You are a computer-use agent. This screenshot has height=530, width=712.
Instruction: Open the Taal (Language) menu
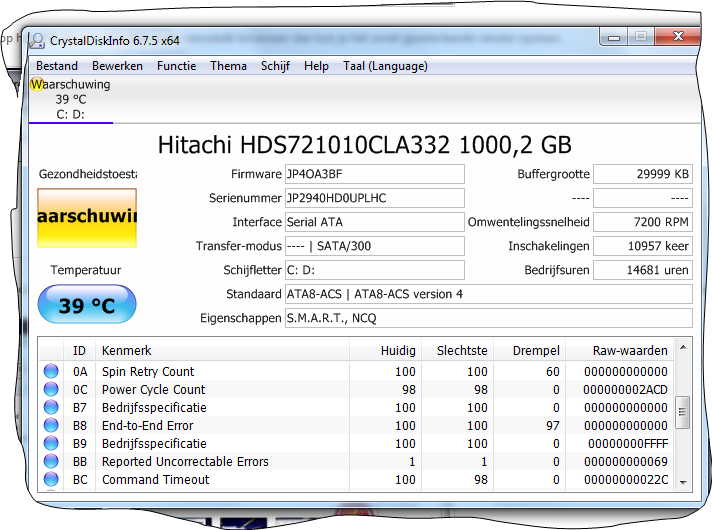(x=385, y=66)
